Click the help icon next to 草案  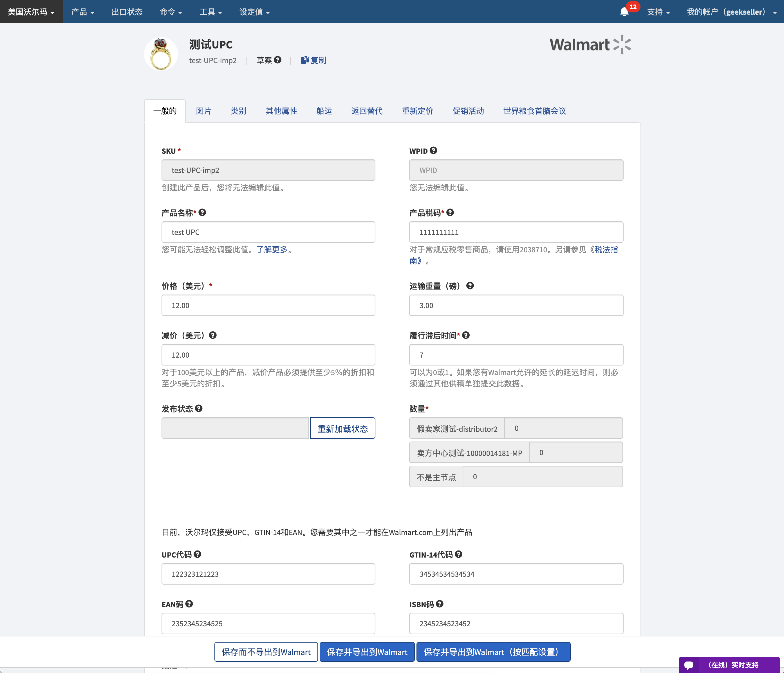click(x=278, y=60)
